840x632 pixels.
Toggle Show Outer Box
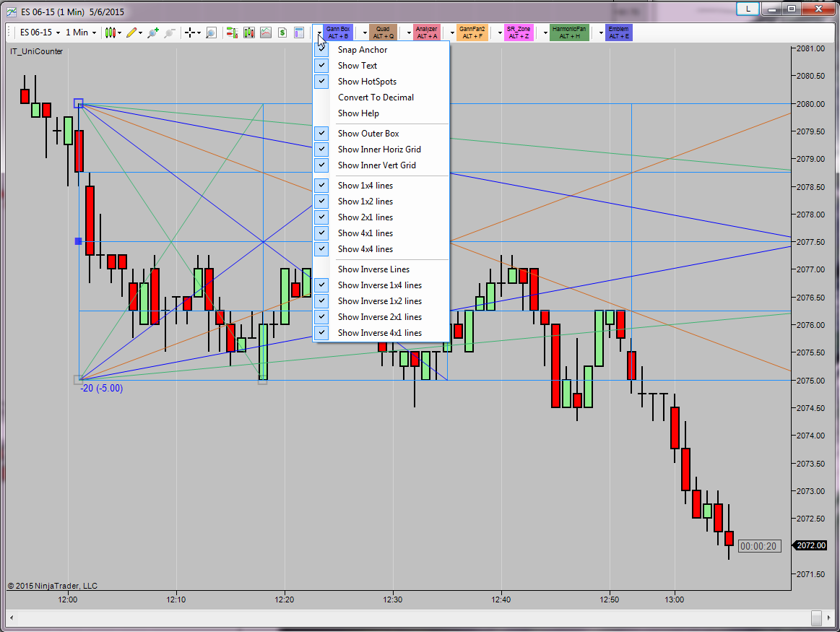pyautogui.click(x=381, y=134)
